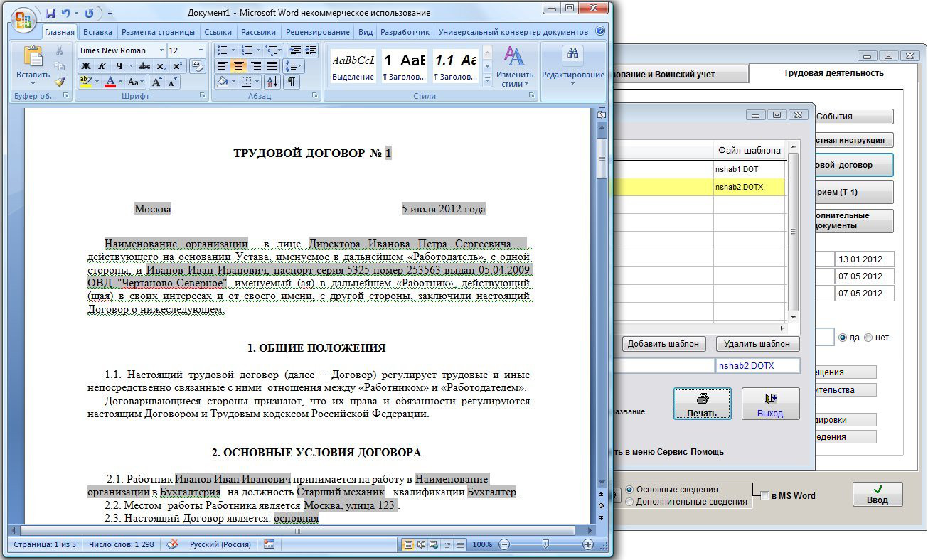Show paragraph marks with the pilcrow icon
The width and height of the screenshot is (928, 560).
coord(292,82)
